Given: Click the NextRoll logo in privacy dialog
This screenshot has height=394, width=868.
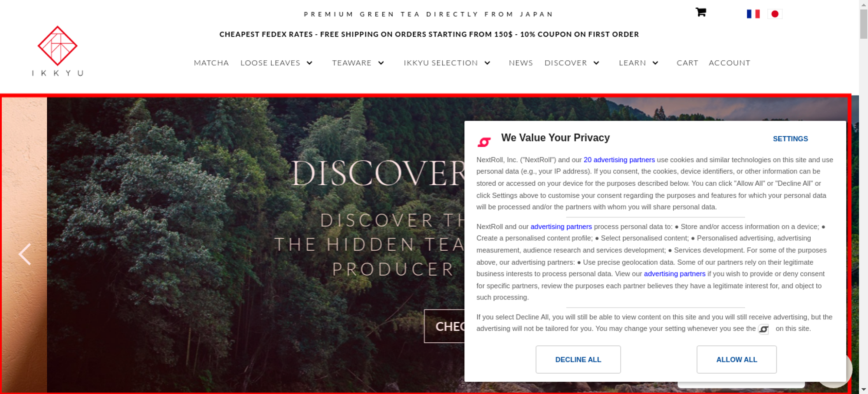Looking at the screenshot, I should (484, 142).
